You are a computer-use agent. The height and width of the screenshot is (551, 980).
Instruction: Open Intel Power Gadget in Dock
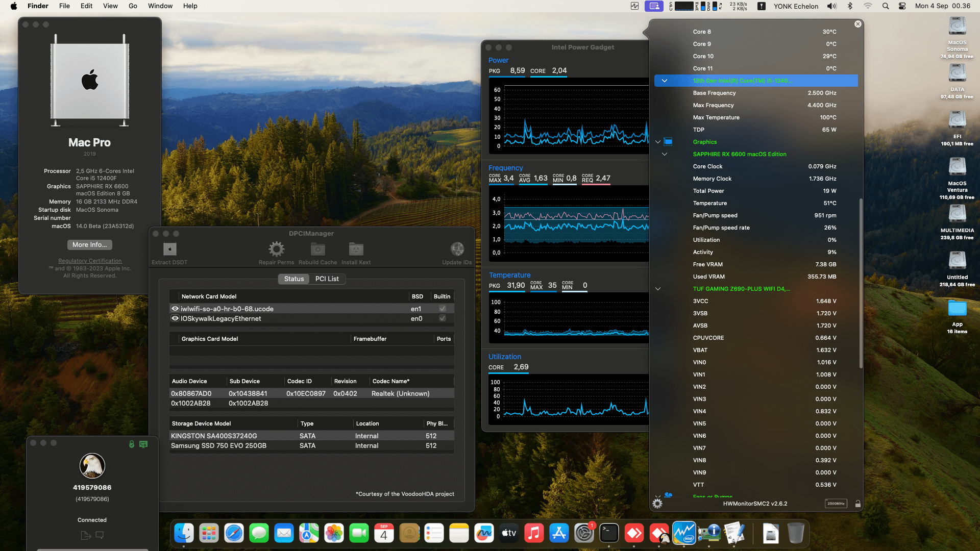click(x=684, y=534)
